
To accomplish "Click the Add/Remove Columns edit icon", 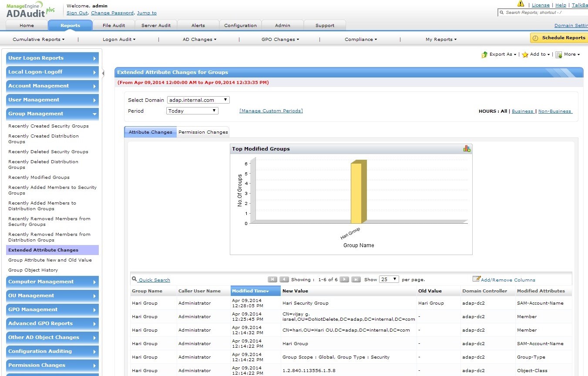I will [476, 279].
